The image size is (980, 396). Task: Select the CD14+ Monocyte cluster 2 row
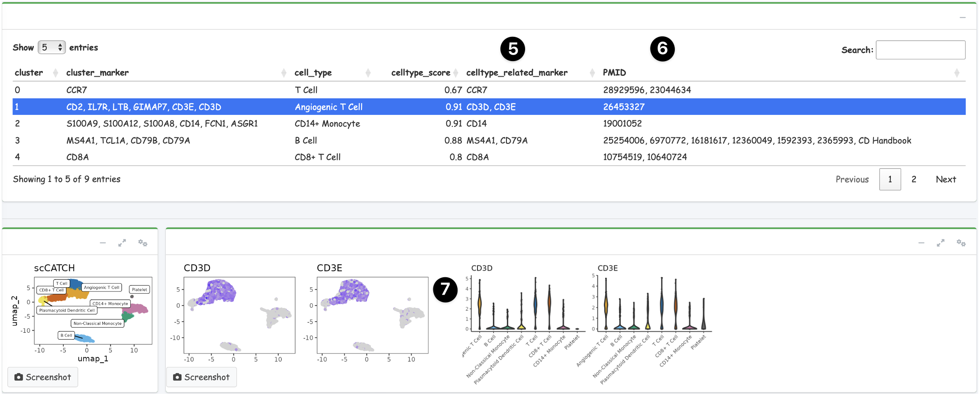[x=327, y=124]
